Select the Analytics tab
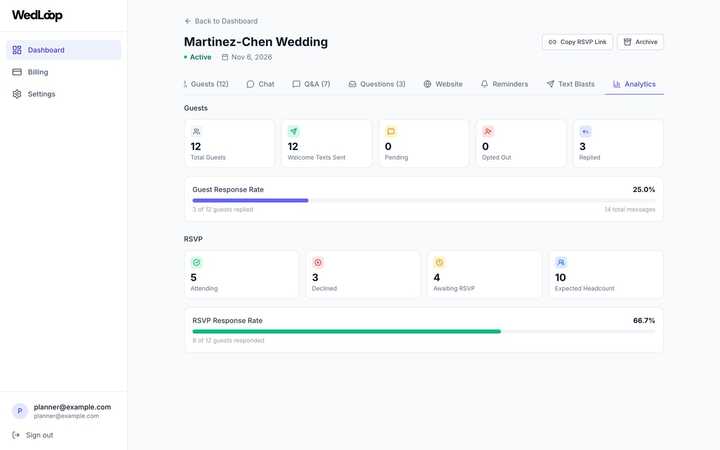Screen dimensions: 720x450 (x=634, y=84)
